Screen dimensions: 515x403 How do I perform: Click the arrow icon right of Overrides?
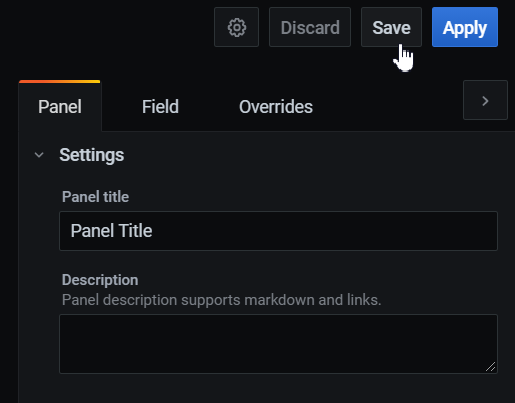click(x=485, y=101)
